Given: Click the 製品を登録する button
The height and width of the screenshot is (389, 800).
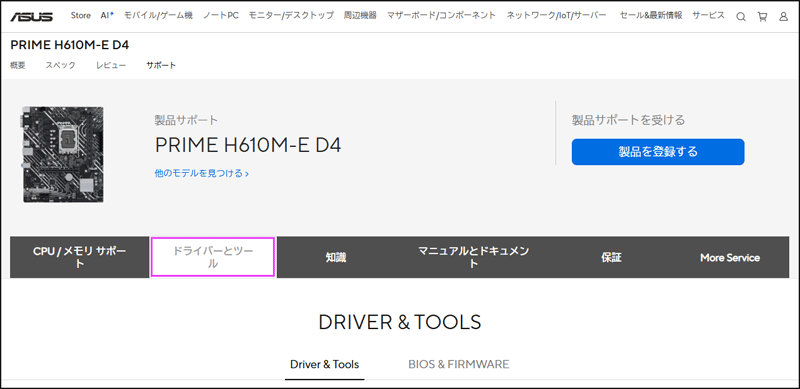Looking at the screenshot, I should (658, 152).
